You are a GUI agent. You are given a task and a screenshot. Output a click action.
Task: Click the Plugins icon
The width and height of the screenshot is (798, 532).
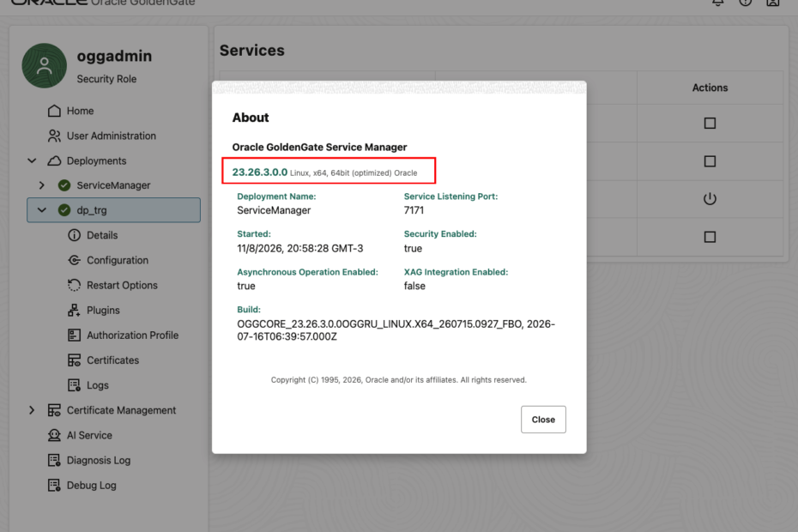click(75, 310)
